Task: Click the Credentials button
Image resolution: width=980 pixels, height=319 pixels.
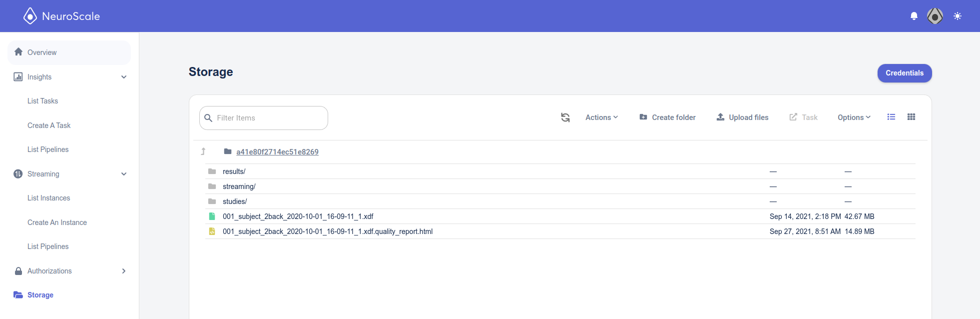Action: [905, 73]
